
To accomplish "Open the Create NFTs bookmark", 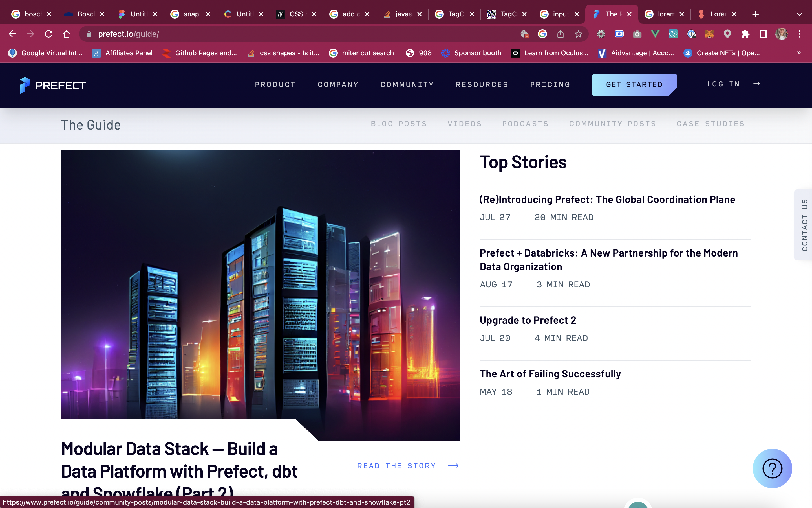I will tap(722, 53).
